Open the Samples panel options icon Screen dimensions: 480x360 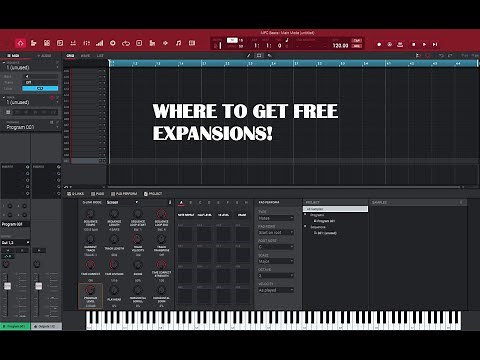(461, 202)
